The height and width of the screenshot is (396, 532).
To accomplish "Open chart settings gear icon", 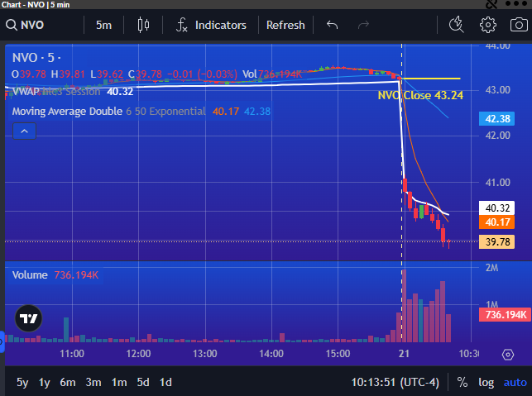I will pos(487,25).
